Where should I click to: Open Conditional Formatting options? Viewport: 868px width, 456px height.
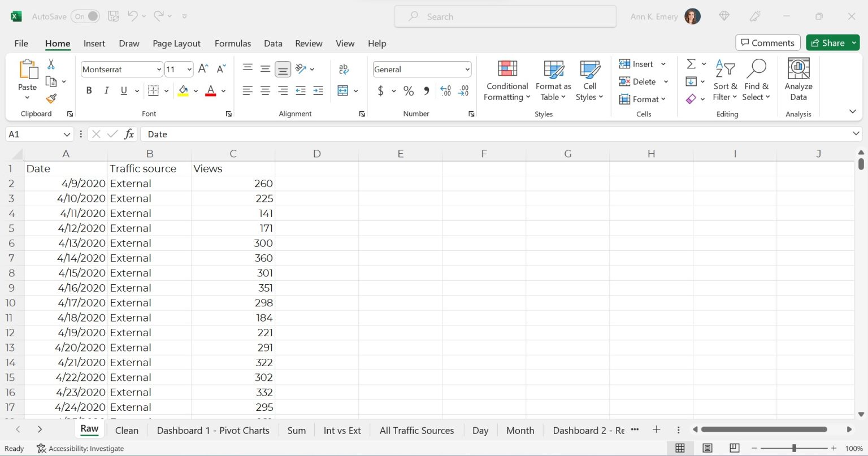click(506, 80)
